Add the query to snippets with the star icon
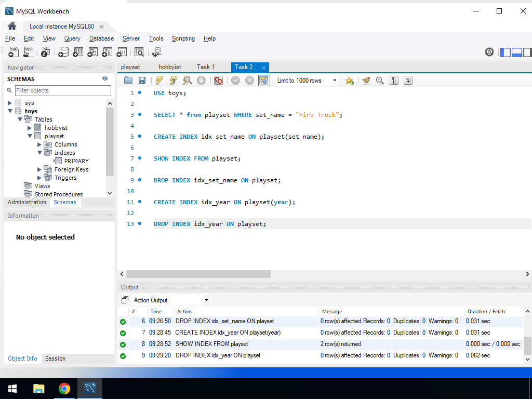 (x=349, y=81)
